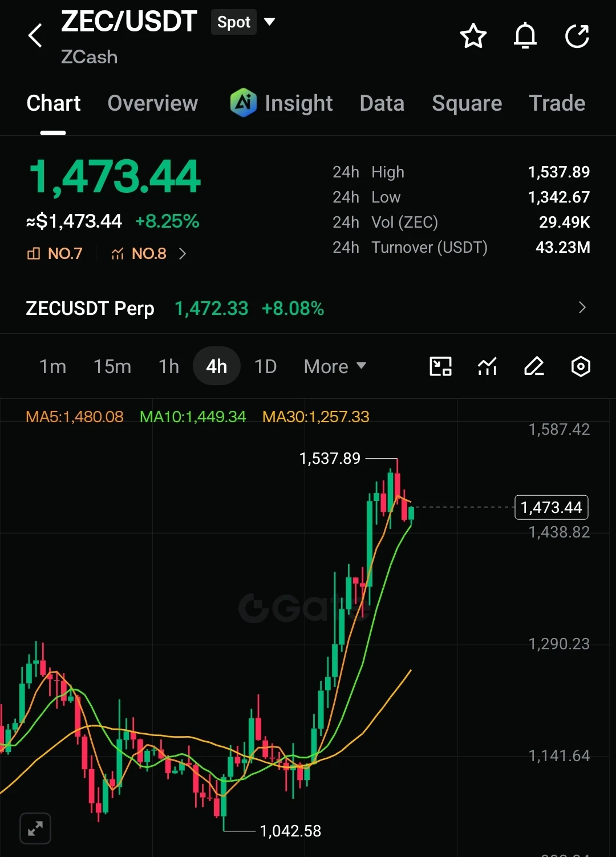The height and width of the screenshot is (857, 616).
Task: Open the drawing tools pencil icon
Action: (x=534, y=366)
